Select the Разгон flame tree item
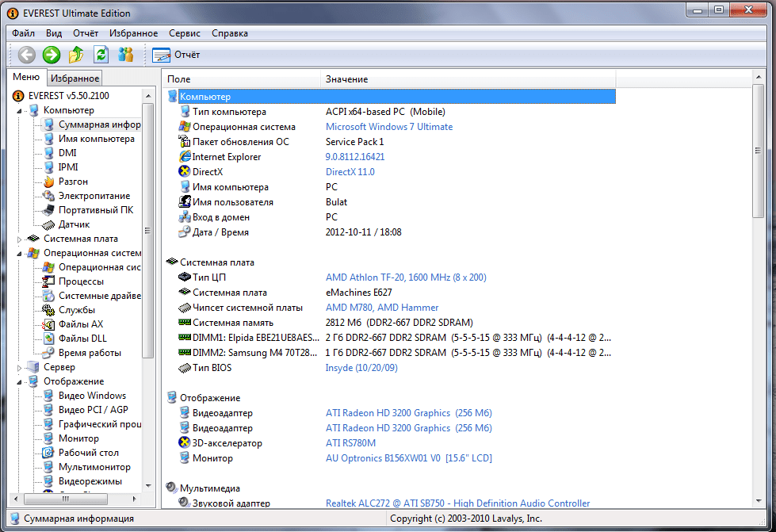776x532 pixels. 73,182
